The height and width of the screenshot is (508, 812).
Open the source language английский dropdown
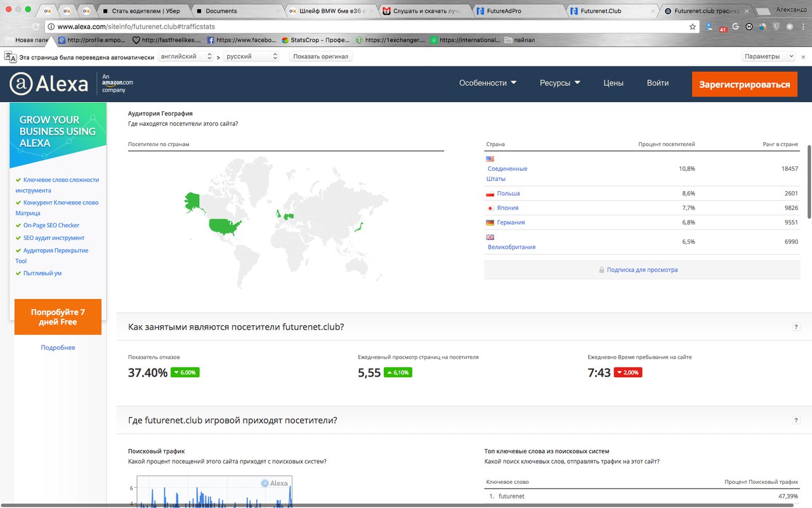186,57
